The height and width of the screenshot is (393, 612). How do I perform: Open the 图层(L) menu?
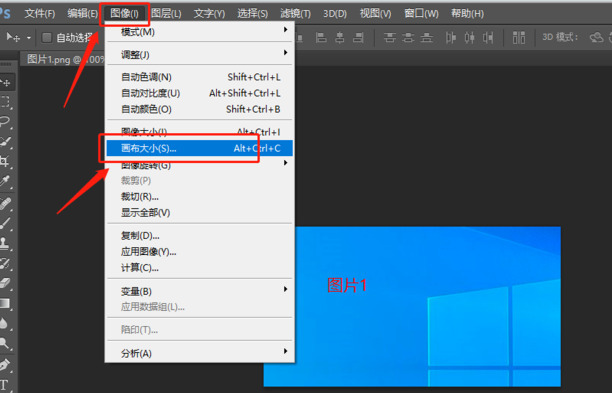point(167,14)
